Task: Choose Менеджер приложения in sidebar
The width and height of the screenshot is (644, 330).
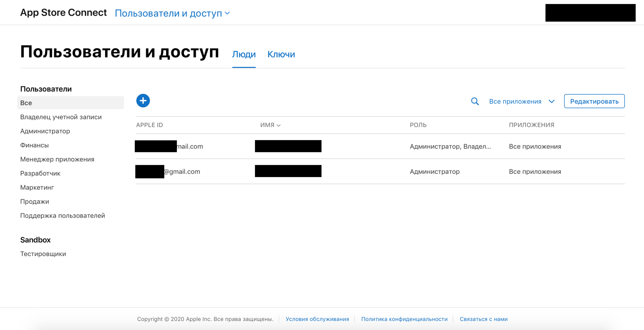Action: pos(57,159)
